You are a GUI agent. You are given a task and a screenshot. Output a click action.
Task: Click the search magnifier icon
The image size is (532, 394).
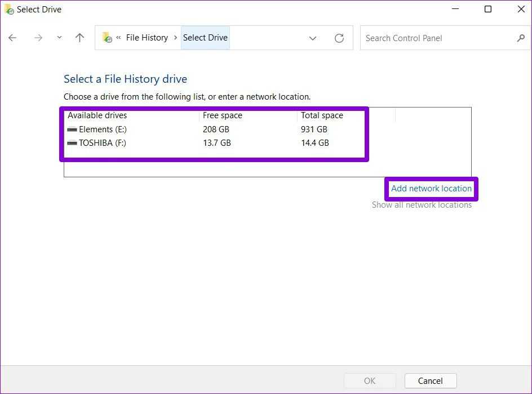tap(520, 38)
